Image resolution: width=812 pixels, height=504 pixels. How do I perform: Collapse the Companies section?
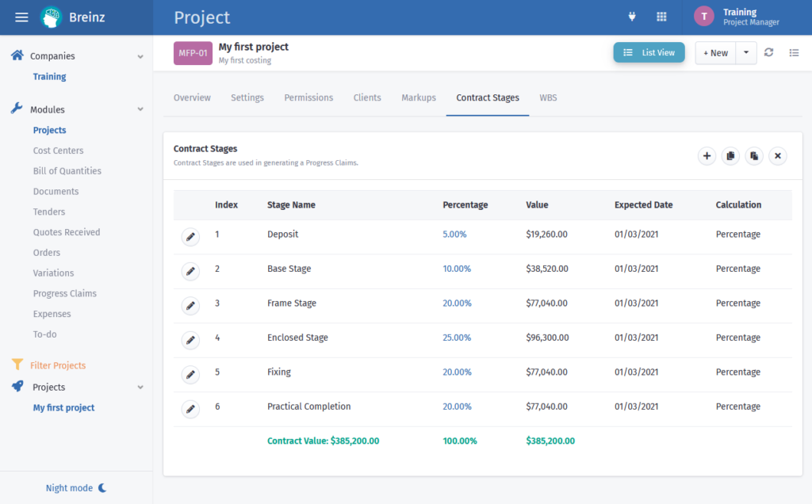(x=140, y=57)
